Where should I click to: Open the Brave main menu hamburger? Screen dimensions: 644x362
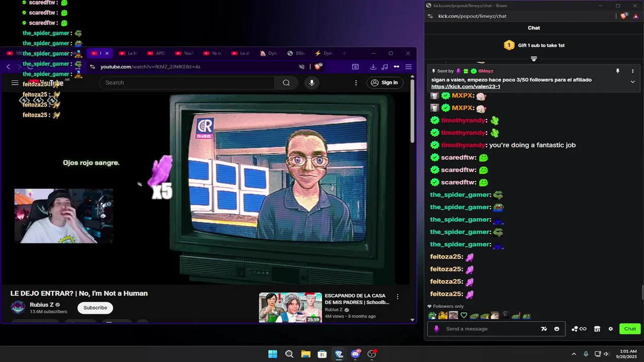409,66
